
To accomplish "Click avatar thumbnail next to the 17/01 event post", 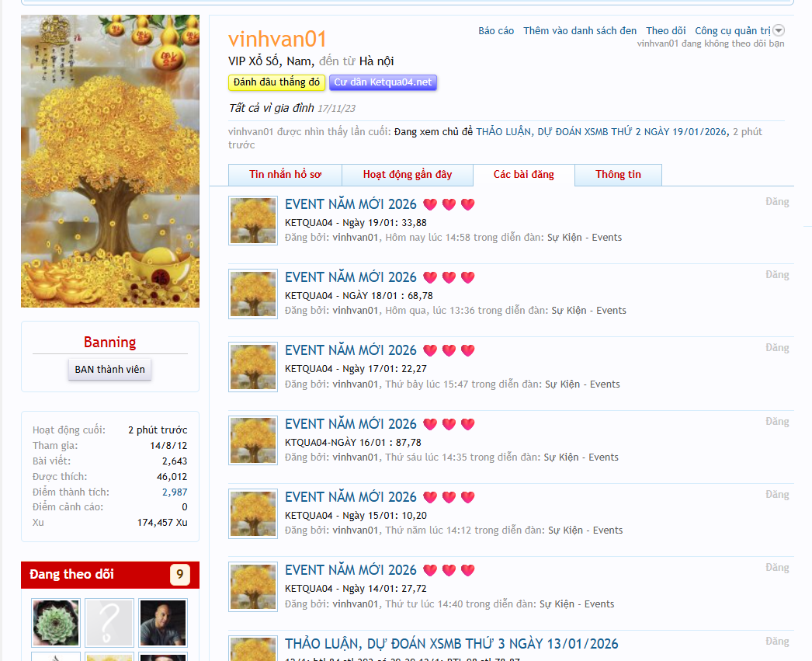I will (253, 367).
